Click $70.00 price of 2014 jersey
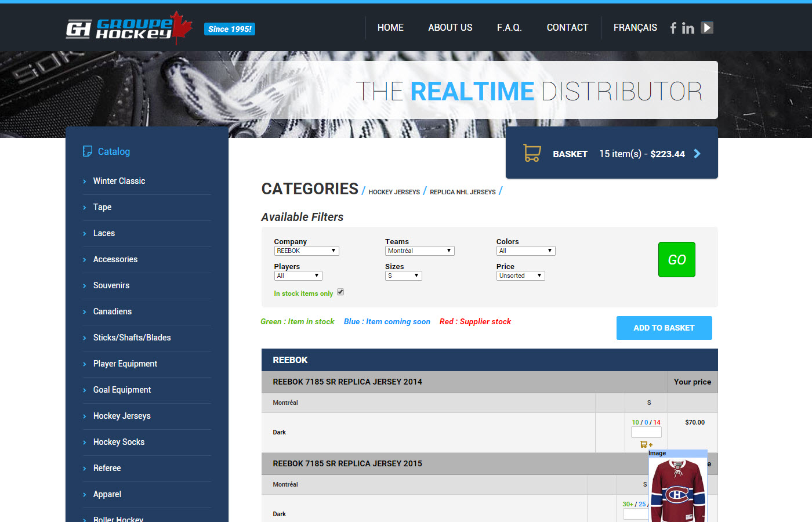The height and width of the screenshot is (522, 812). point(695,422)
